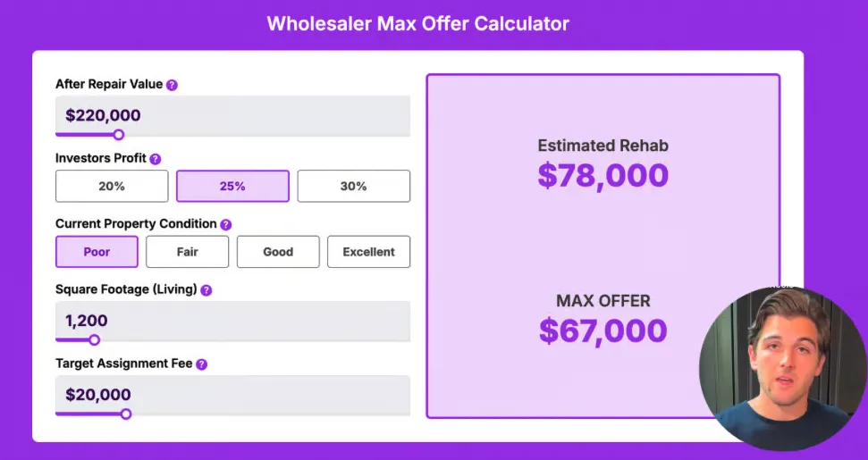Click the After Repair Value slider handle
The height and width of the screenshot is (460, 868).
click(x=119, y=134)
